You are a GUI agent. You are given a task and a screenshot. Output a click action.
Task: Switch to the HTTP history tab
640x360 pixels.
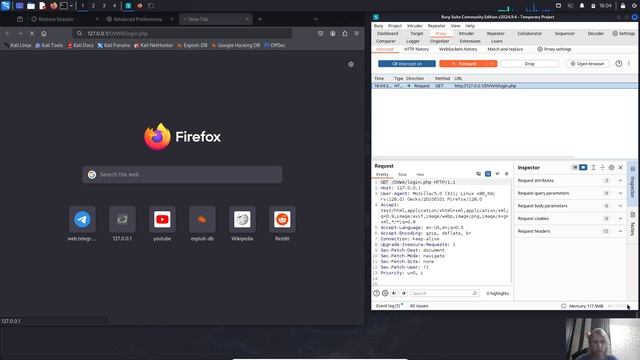tap(416, 49)
